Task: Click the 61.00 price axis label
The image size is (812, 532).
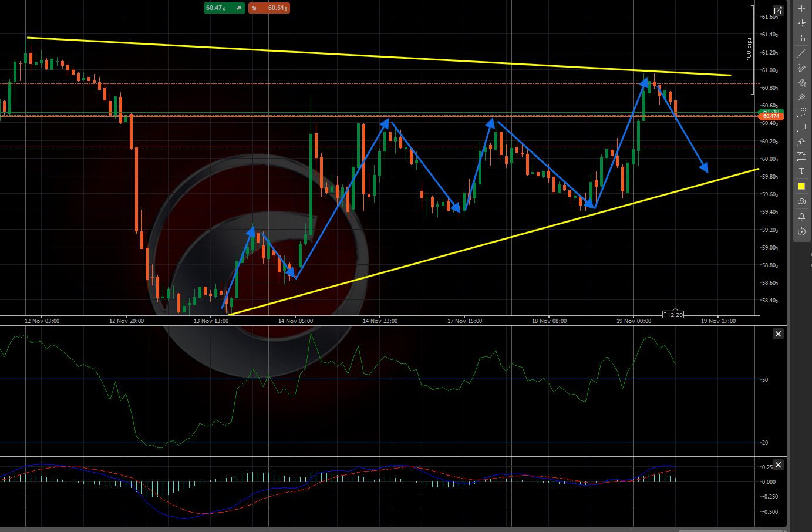Action: click(770, 70)
